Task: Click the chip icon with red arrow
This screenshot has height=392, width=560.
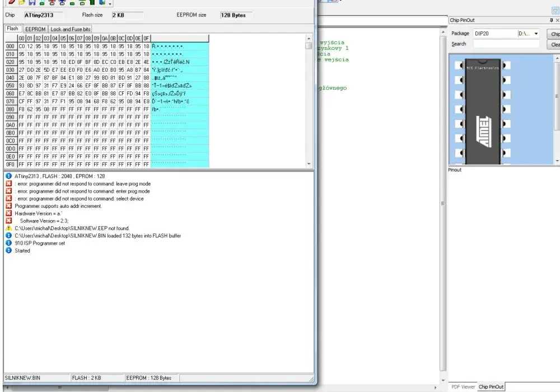Action: [52, 2]
